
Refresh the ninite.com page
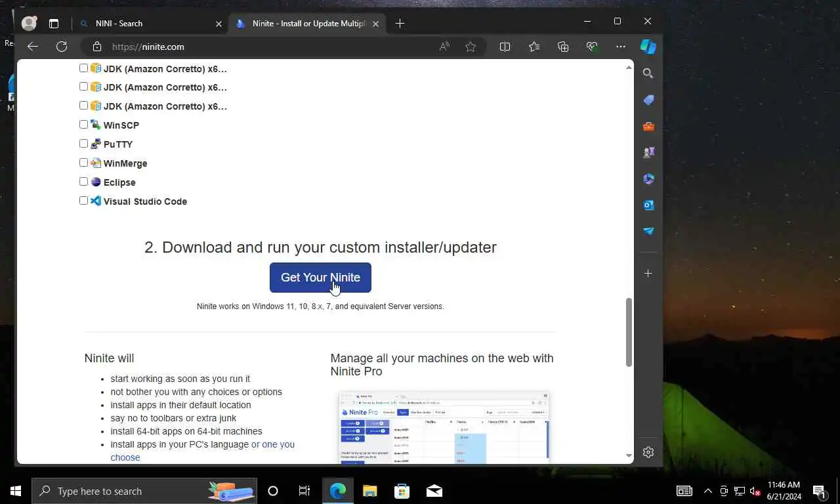point(62,47)
